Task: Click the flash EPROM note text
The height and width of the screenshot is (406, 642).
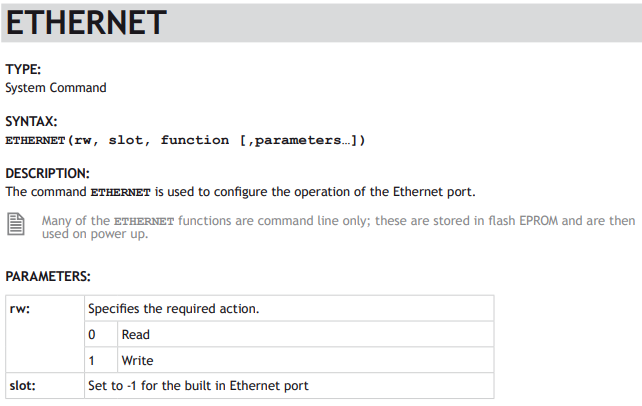Action: pyautogui.click(x=338, y=227)
